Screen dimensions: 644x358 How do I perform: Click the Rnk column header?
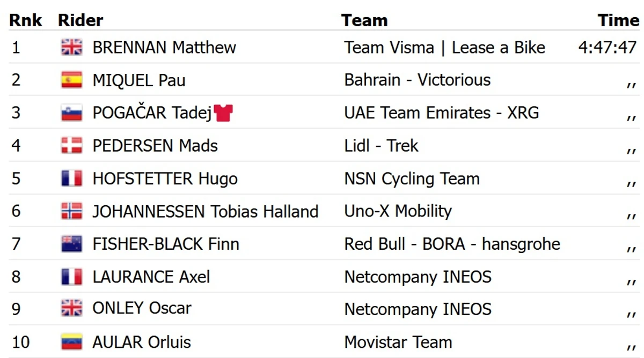point(25,20)
